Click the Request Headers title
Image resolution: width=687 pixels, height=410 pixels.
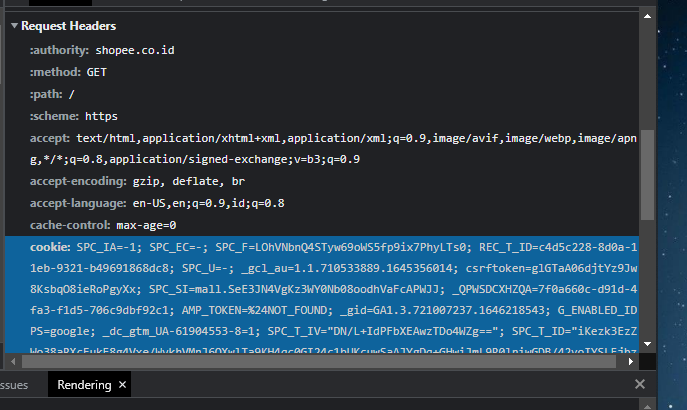[68, 26]
